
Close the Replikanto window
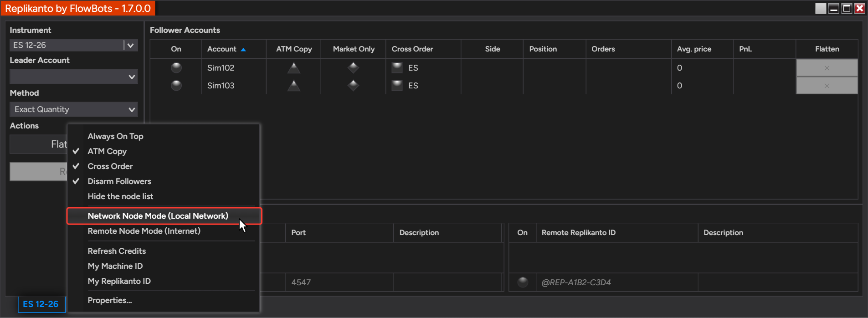point(859,8)
